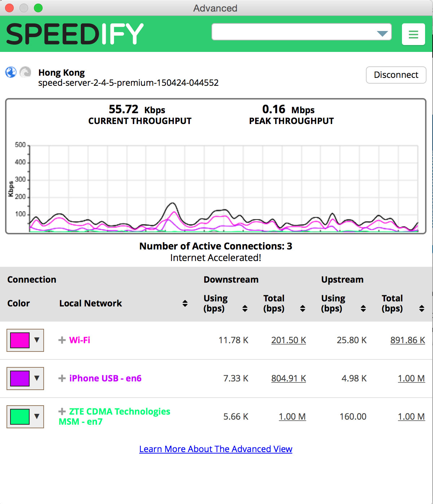Sort by Downstream Using (bps)
This screenshot has height=504, width=433.
point(245,308)
